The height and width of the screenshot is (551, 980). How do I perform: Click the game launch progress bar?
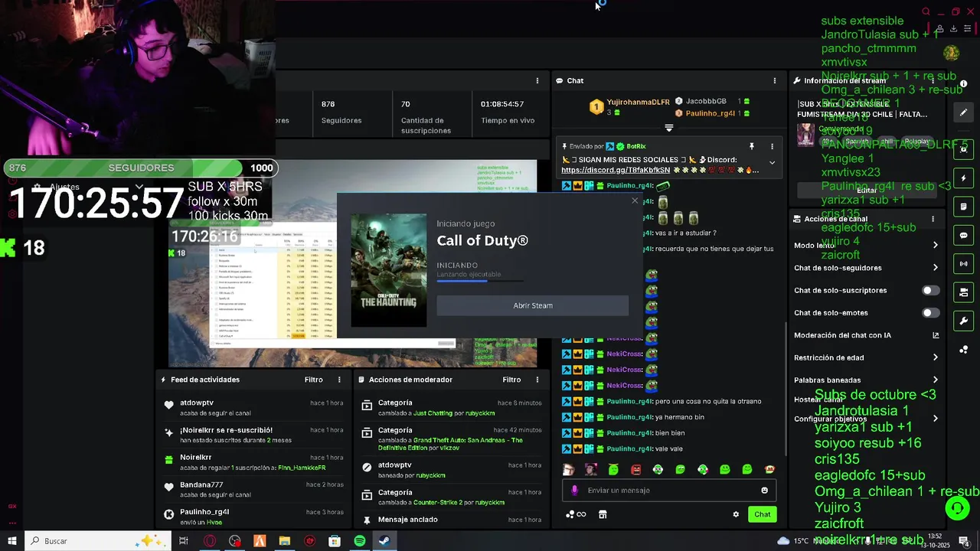480,281
